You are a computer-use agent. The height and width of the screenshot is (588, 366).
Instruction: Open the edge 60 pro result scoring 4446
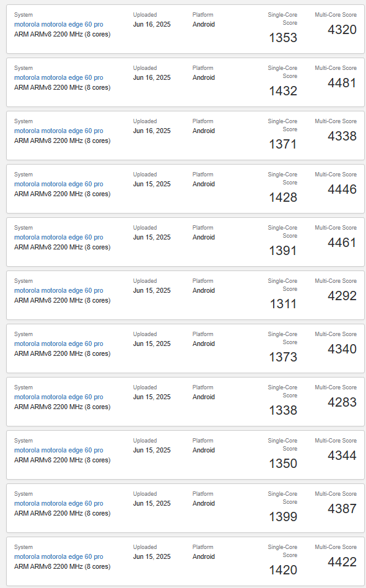pos(59,184)
